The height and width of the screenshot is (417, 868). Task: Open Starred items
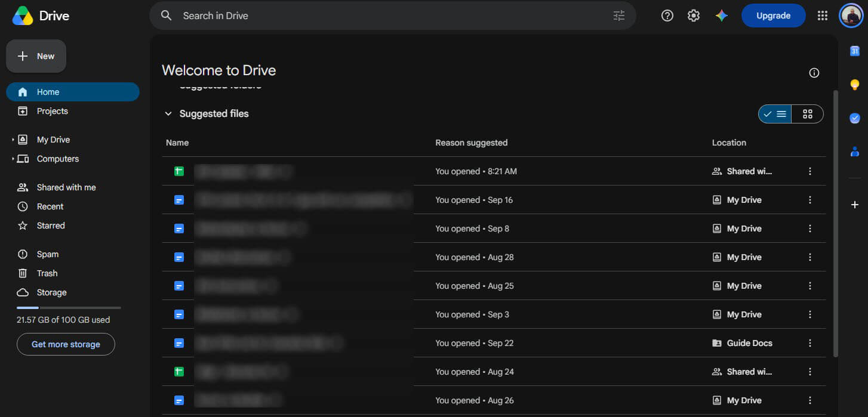pyautogui.click(x=73, y=226)
